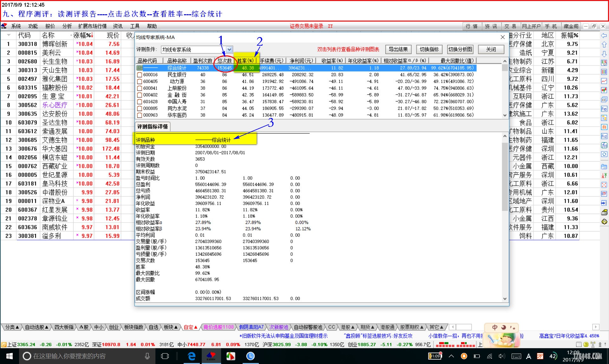Tick checkbox for 000402 金融街 row
Screen dimensions: 609x364
pos(139,95)
